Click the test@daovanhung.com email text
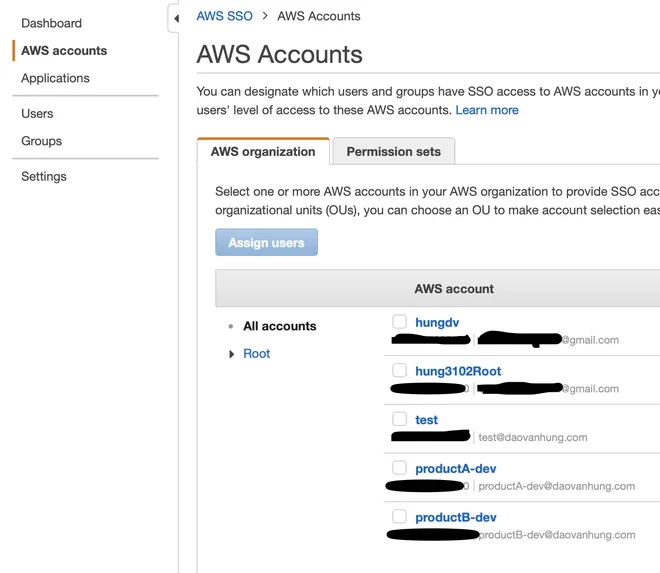This screenshot has height=573, width=660. pos(533,437)
